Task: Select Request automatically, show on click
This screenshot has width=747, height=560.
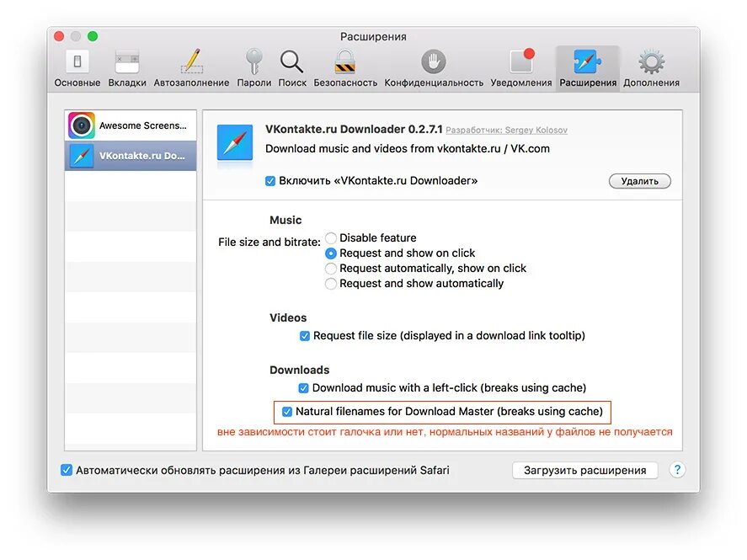Action: pyautogui.click(x=331, y=268)
